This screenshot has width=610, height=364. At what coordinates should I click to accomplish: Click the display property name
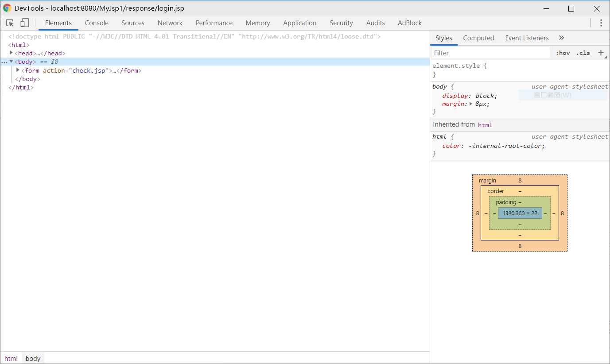click(x=455, y=96)
